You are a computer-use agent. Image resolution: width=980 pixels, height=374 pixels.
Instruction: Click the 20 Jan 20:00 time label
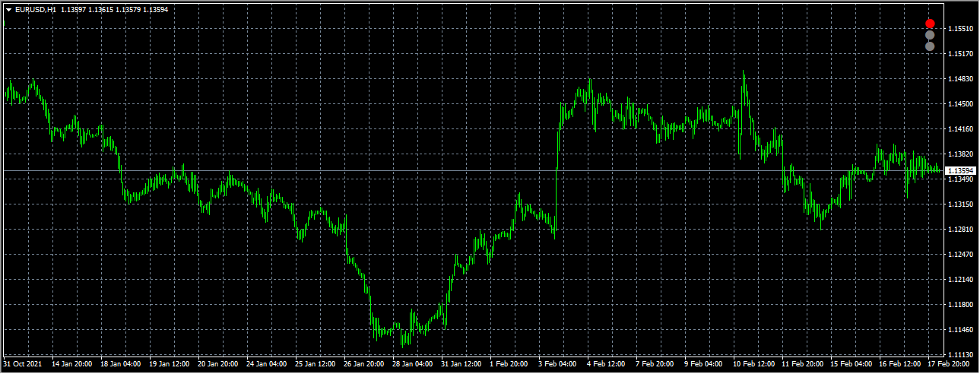click(218, 364)
